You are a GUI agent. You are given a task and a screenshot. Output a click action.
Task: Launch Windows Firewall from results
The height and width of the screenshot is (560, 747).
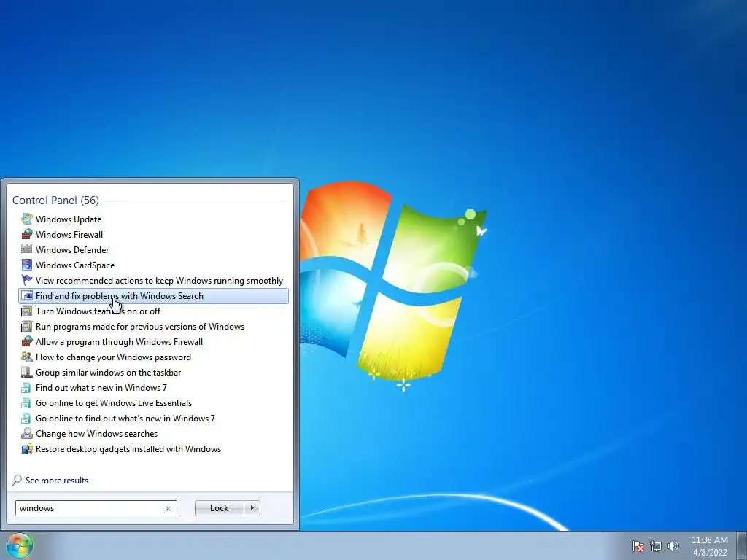coord(69,234)
